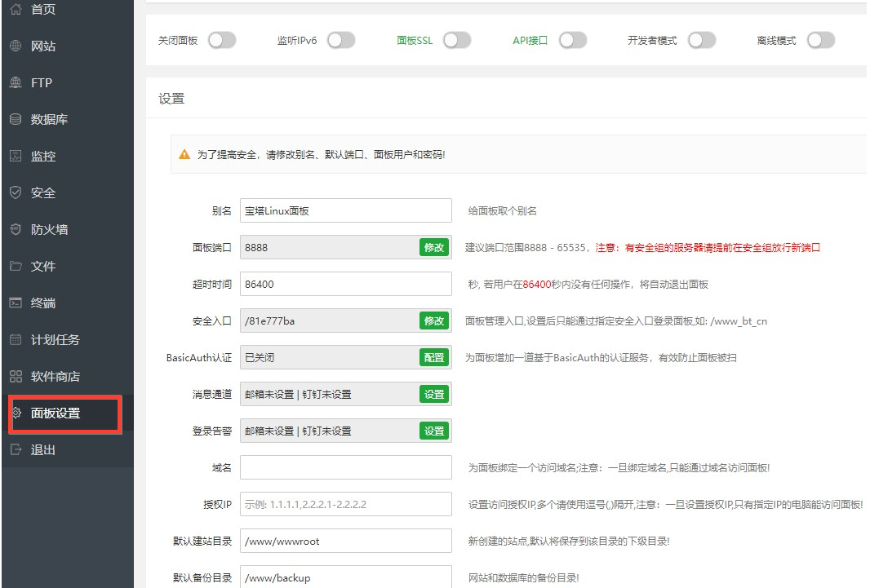This screenshot has width=870, height=588.
Task: Click the monitoring chart icon in sidebar
Action: point(16,157)
